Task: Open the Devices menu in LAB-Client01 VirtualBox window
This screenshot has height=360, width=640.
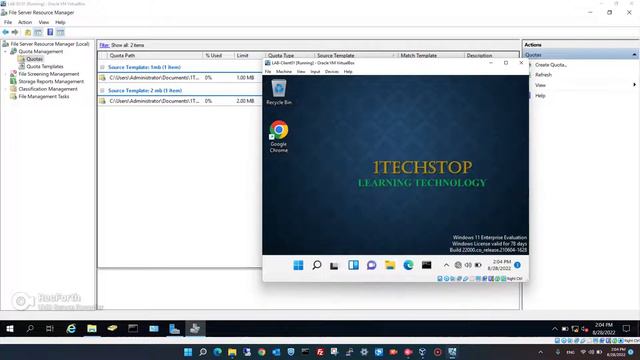Action: [x=332, y=71]
